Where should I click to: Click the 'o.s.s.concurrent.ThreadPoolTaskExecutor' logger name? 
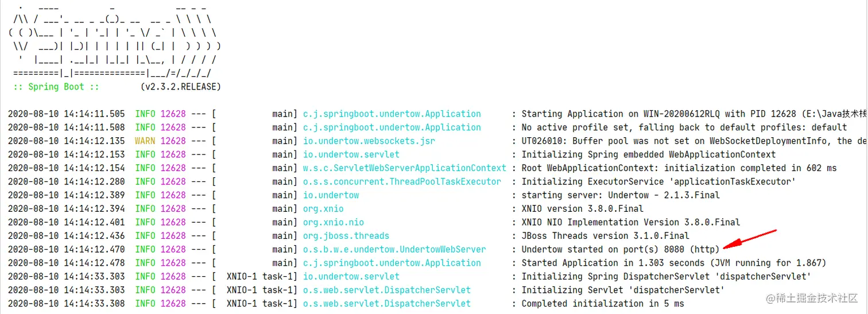pyautogui.click(x=402, y=181)
